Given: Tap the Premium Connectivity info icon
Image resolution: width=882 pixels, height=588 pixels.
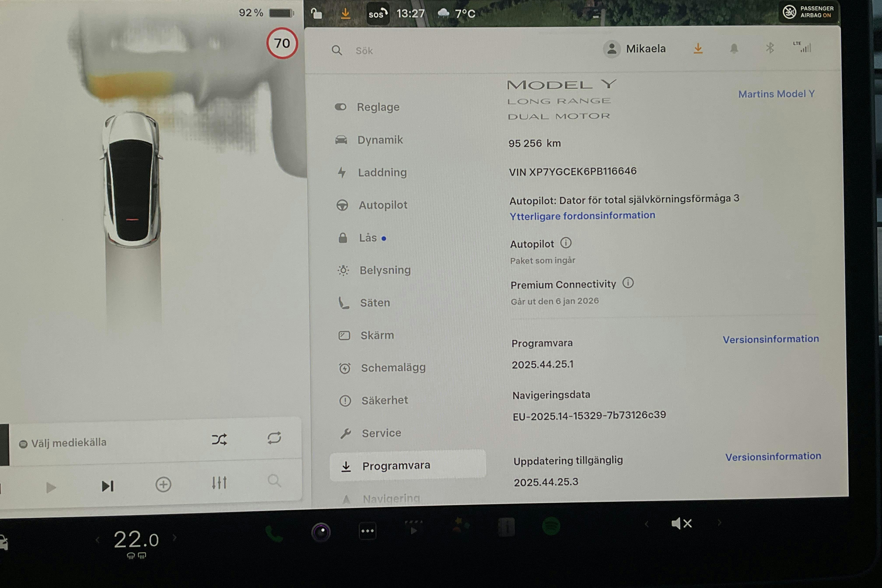Looking at the screenshot, I should pyautogui.click(x=628, y=283).
